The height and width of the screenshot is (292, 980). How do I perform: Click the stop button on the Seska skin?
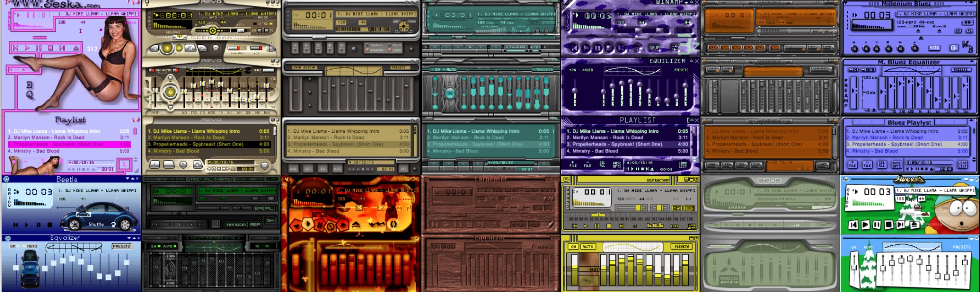(50, 48)
